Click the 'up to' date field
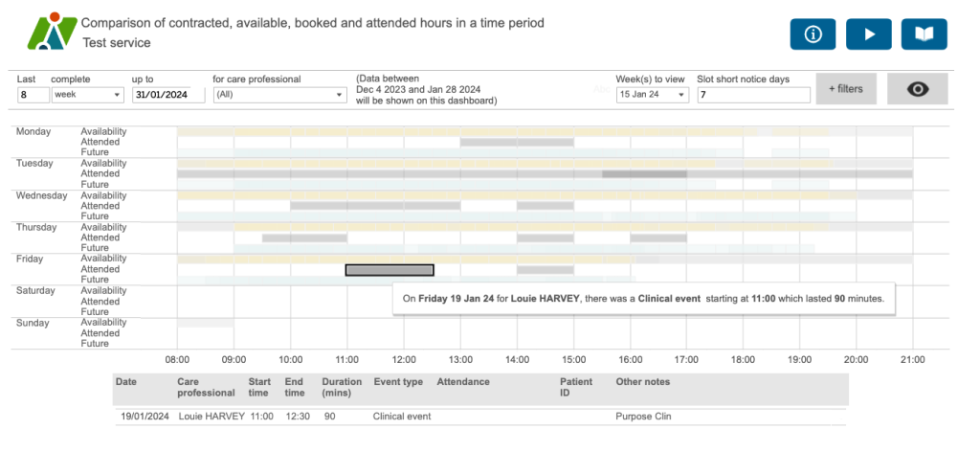 [167, 95]
